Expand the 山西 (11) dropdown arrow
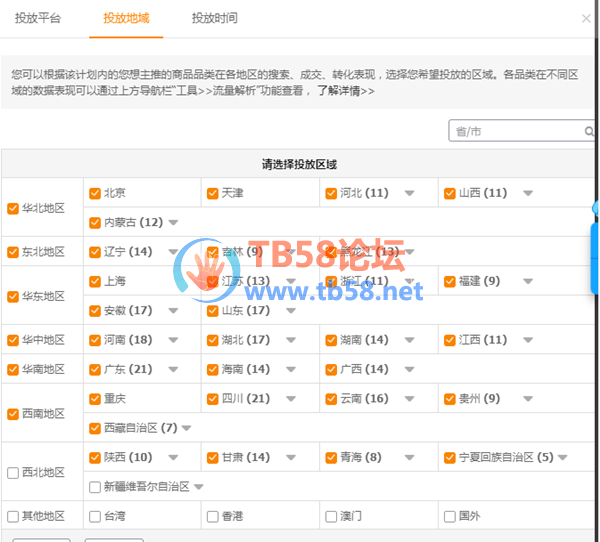Image resolution: width=600 pixels, height=542 pixels. click(527, 193)
